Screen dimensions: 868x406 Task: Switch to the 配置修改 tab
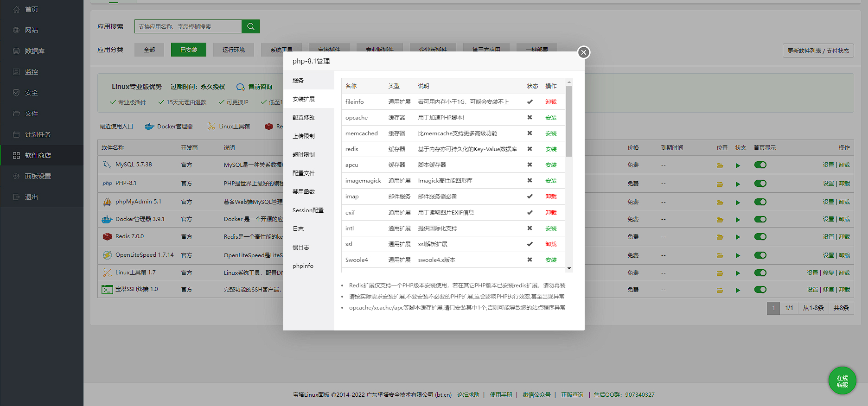coord(304,118)
